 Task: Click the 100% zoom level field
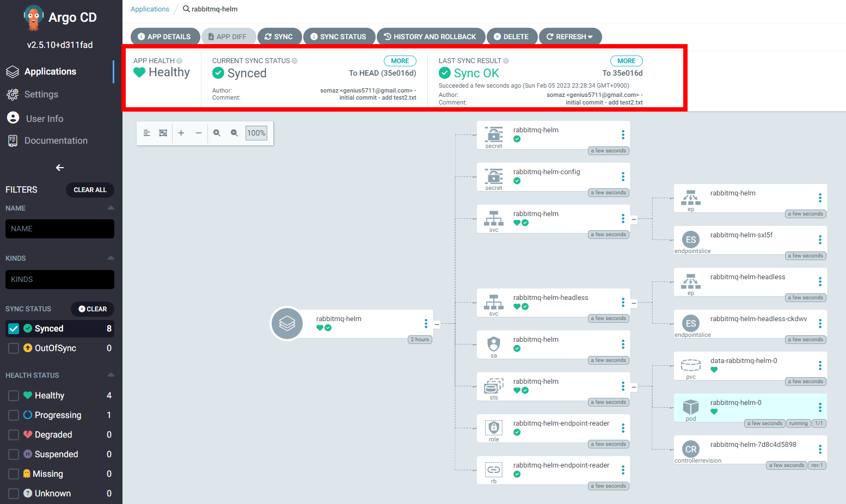click(x=256, y=133)
